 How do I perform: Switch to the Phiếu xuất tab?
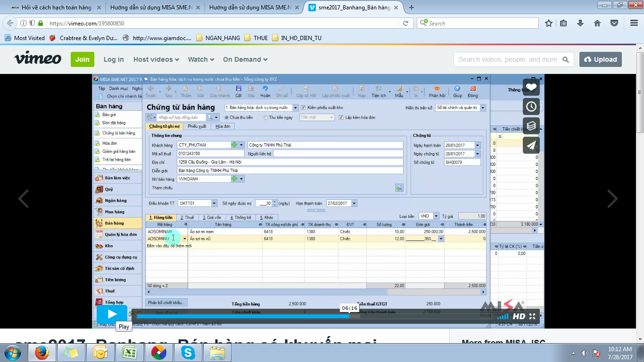[197, 126]
